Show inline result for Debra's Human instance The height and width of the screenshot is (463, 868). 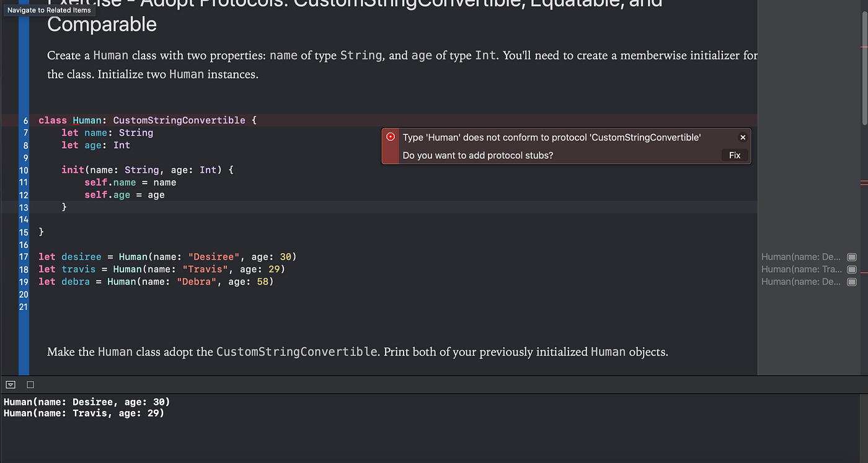click(x=852, y=281)
